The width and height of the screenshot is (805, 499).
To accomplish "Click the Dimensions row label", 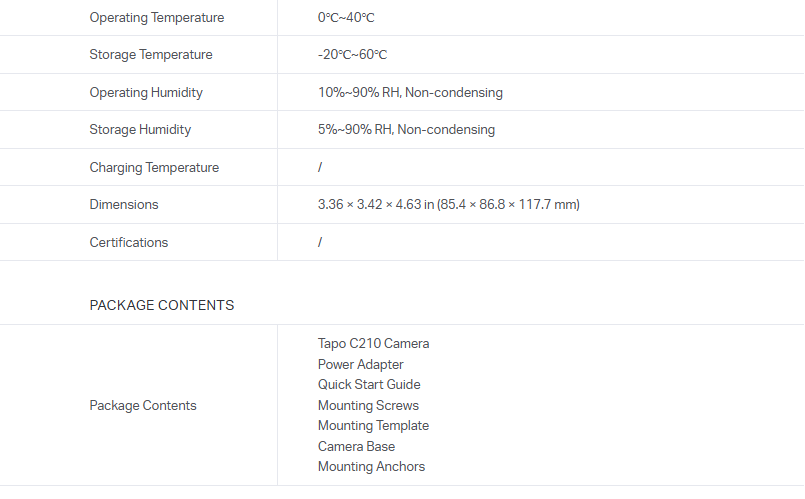I will [124, 205].
